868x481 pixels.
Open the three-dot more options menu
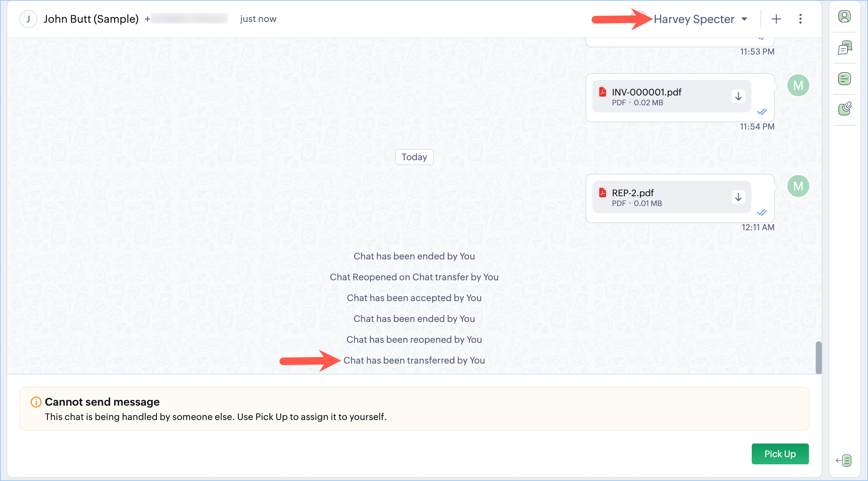pyautogui.click(x=800, y=19)
